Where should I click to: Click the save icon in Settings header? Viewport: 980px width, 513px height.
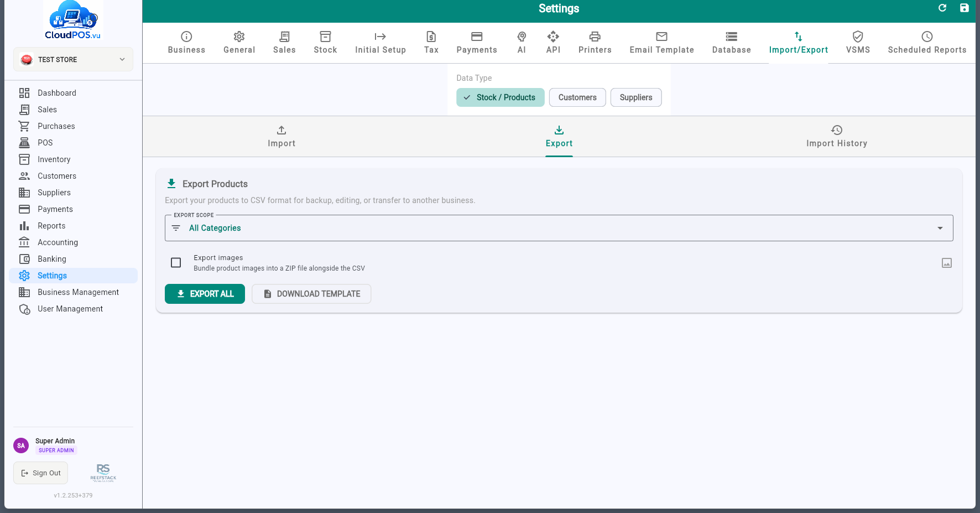[964, 8]
